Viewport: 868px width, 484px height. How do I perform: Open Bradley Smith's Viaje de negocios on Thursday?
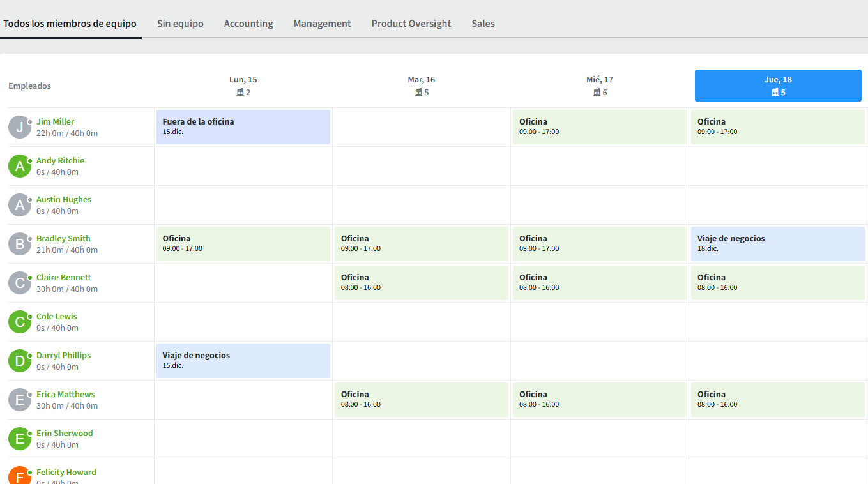[x=777, y=244]
